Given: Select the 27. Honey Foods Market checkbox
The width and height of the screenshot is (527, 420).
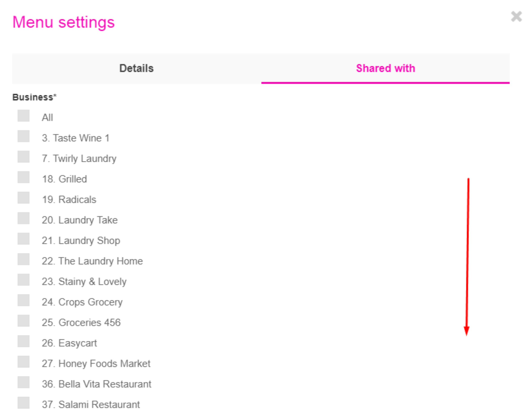Looking at the screenshot, I should click(x=23, y=362).
